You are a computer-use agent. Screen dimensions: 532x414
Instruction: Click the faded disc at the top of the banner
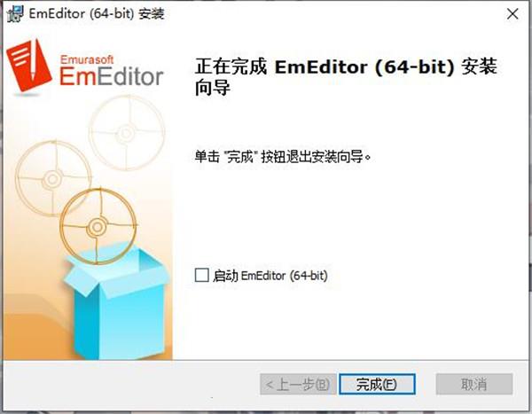(x=127, y=133)
